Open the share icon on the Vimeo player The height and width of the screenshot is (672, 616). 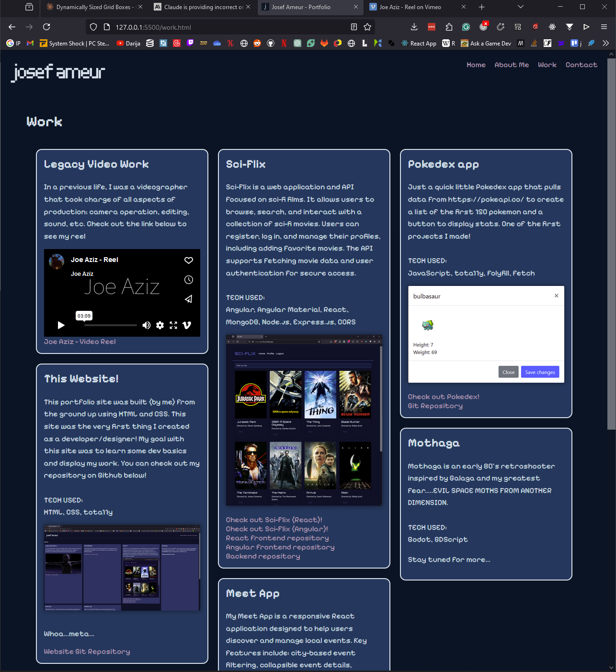coord(188,299)
